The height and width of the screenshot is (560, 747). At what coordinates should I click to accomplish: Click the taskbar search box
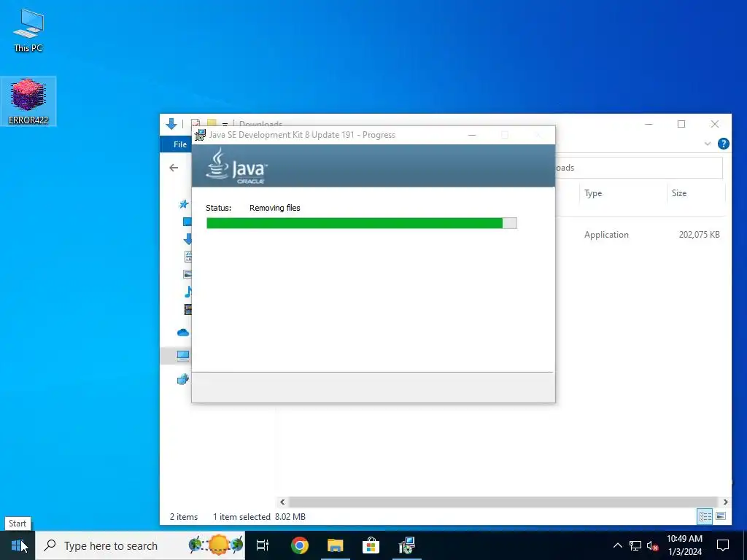tap(141, 545)
